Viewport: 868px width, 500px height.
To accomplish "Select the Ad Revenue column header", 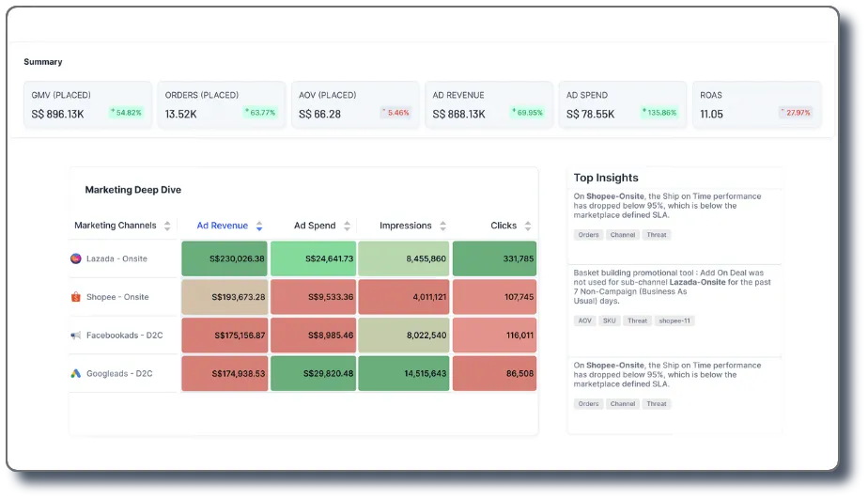I will (223, 226).
